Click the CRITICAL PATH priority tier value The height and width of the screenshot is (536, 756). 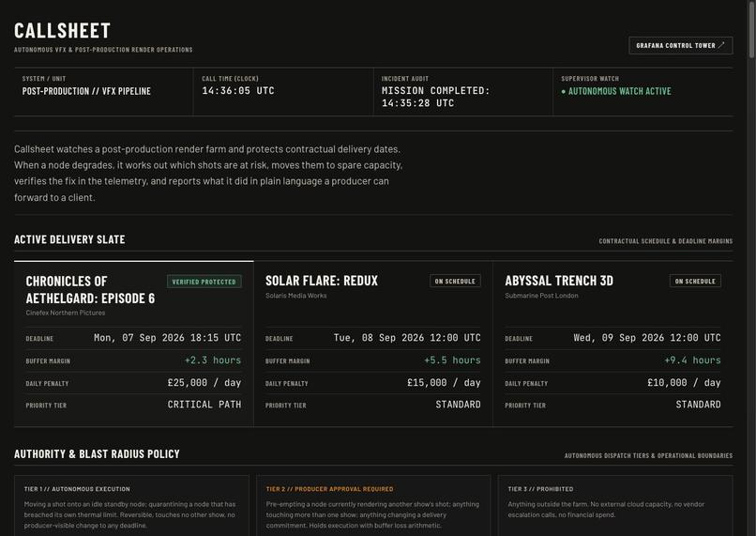(204, 405)
